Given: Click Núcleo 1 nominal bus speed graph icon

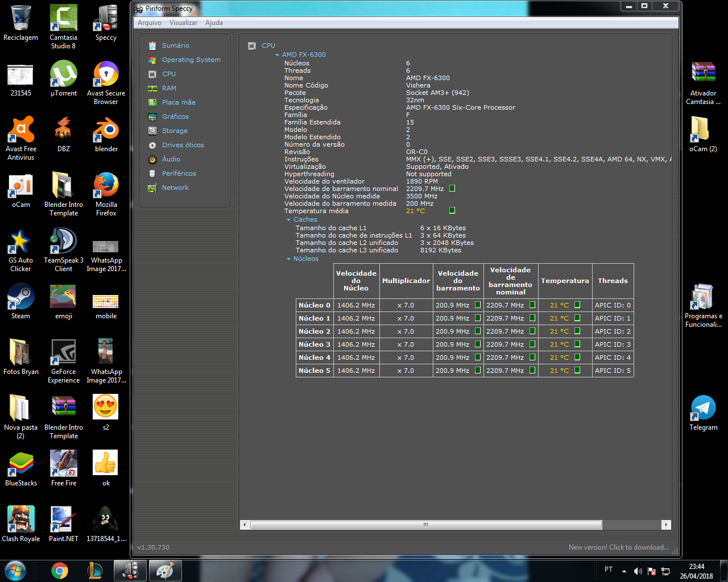Looking at the screenshot, I should (x=532, y=318).
